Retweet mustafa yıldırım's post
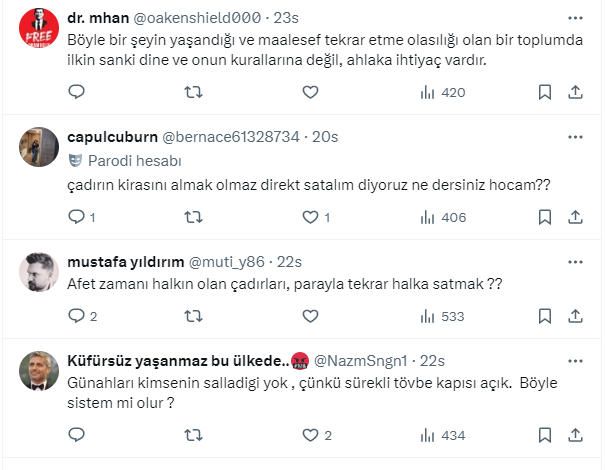 [x=194, y=317]
